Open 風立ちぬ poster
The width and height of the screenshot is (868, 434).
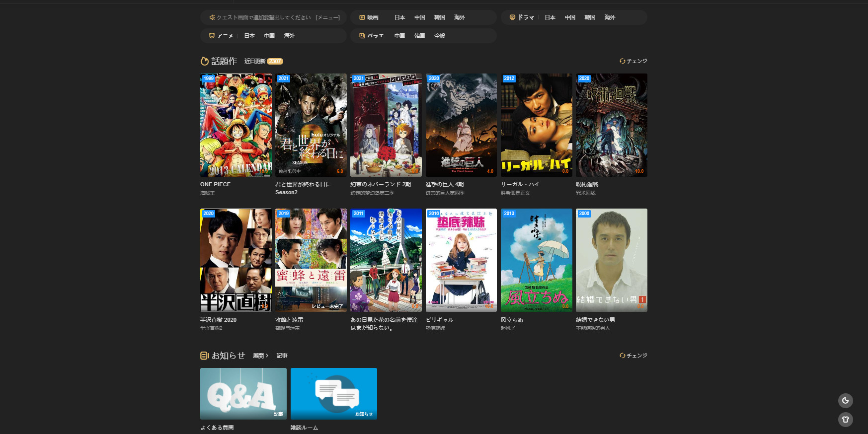pyautogui.click(x=537, y=260)
